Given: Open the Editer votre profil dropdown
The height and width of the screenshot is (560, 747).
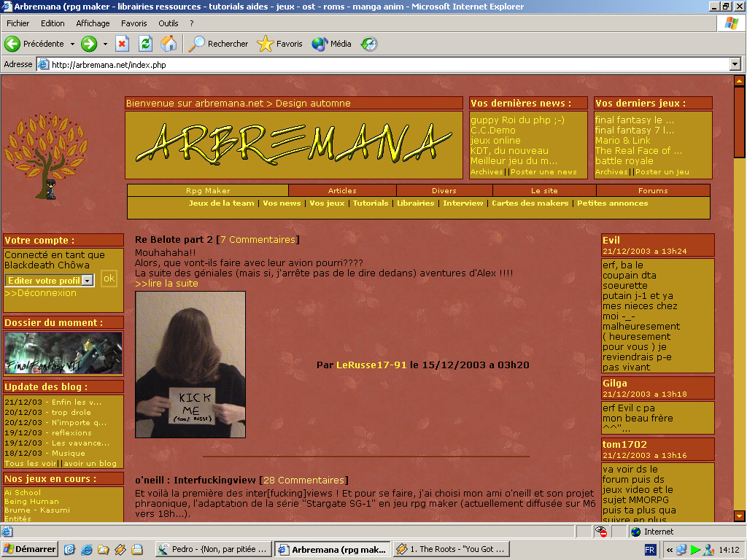Looking at the screenshot, I should click(x=50, y=281).
